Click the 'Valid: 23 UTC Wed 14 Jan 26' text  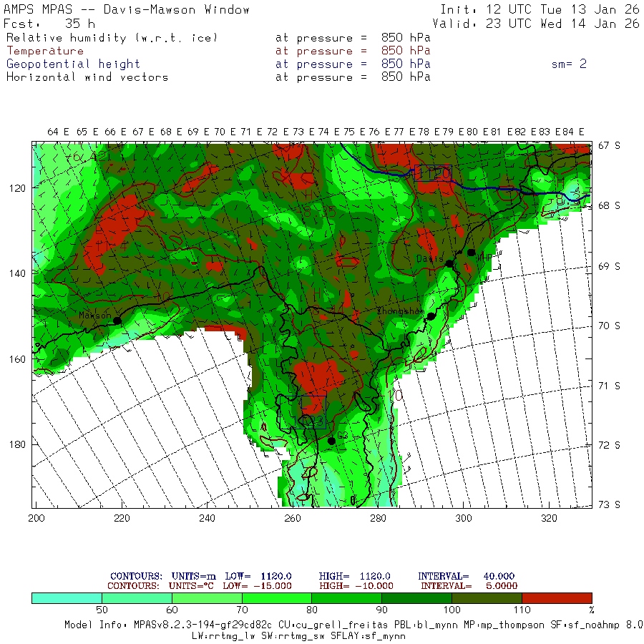tap(535, 24)
